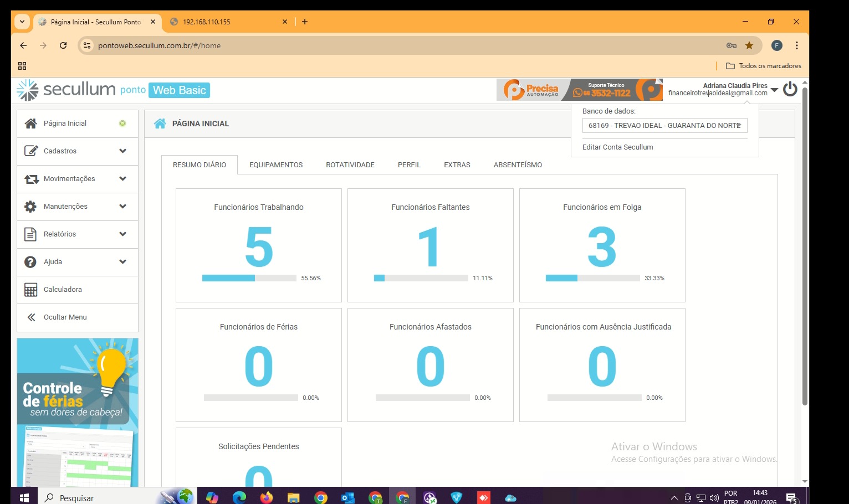Click Editar Conta Secullum link
Viewport: 849px width, 504px height.
pos(617,147)
